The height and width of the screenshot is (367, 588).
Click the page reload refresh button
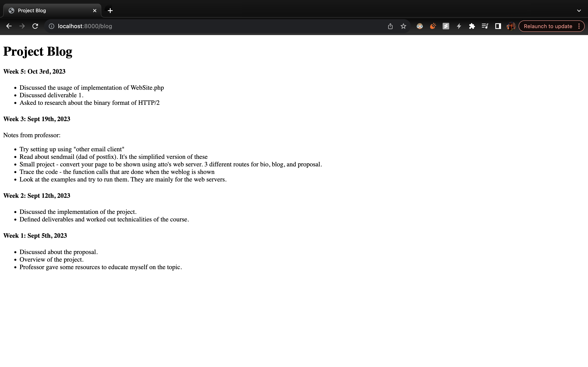pyautogui.click(x=36, y=26)
